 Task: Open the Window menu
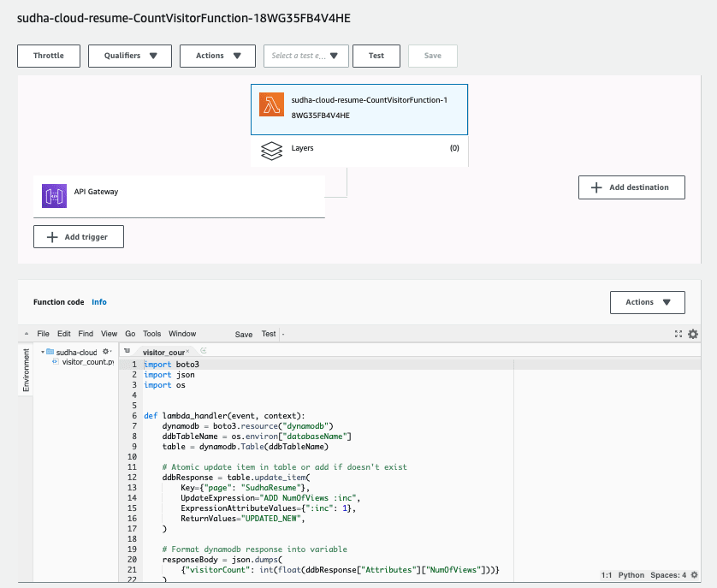point(182,334)
